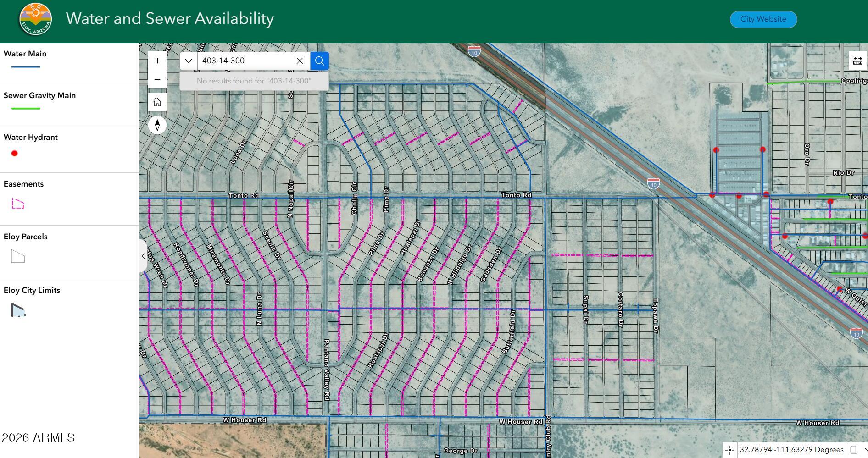Click the 32.78794 -111.63279 Degrees readout
The height and width of the screenshot is (458, 868).
(792, 450)
